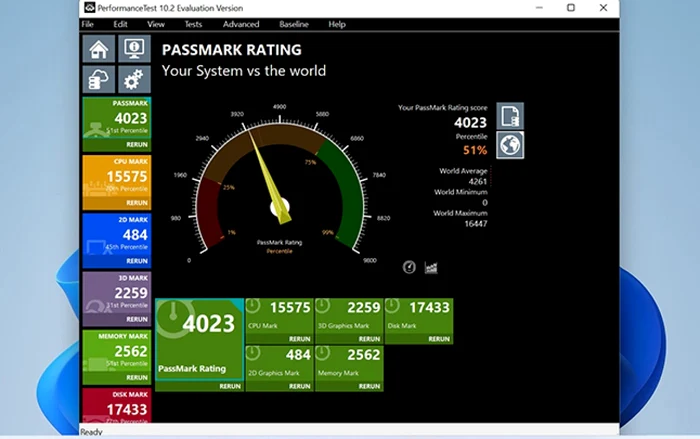Click the timer icon on Memory Mark tile
This screenshot has height=439, width=700.
tap(322, 353)
